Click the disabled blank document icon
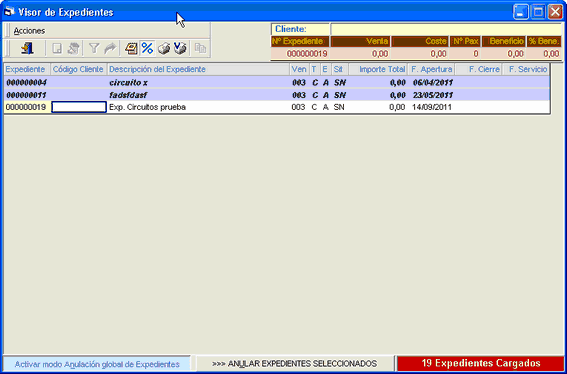This screenshot has width=567, height=374. [x=57, y=48]
